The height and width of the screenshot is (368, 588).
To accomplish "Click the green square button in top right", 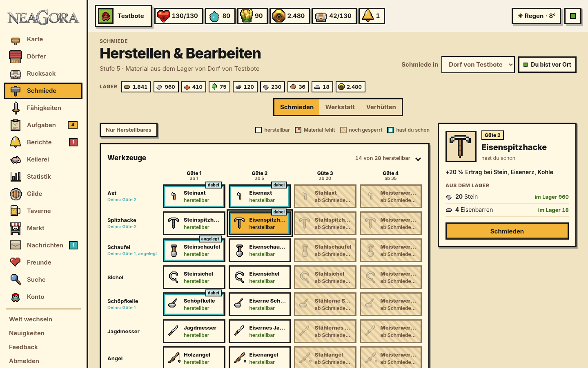I will pyautogui.click(x=573, y=16).
